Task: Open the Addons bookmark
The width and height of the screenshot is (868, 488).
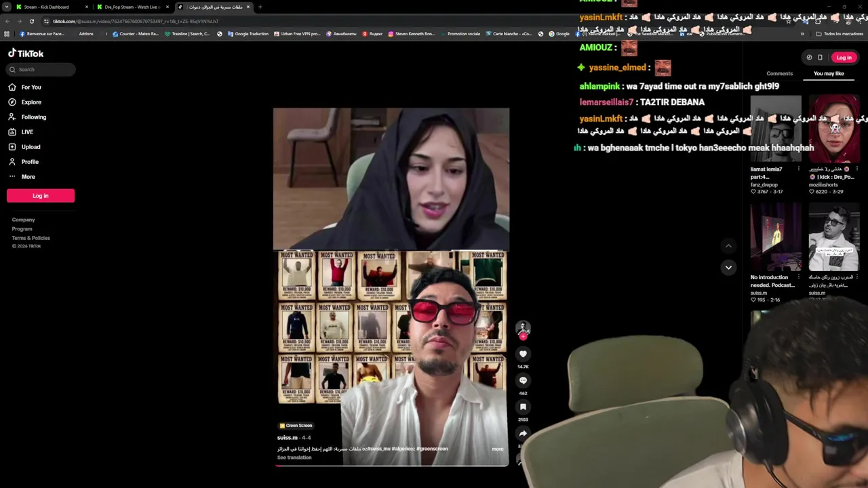Action: pyautogui.click(x=85, y=34)
